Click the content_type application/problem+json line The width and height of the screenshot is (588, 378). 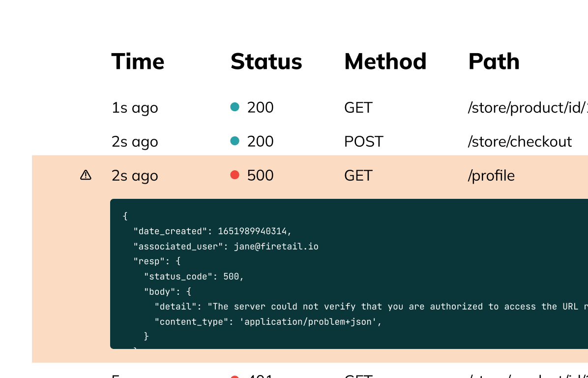click(268, 322)
